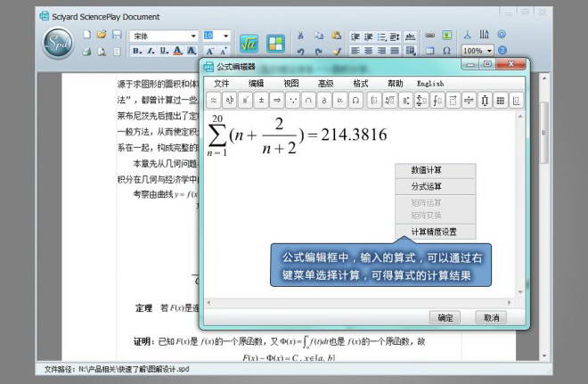This screenshot has width=588, height=384.
Task: Toggle underline text formatting
Action: pyautogui.click(x=164, y=51)
